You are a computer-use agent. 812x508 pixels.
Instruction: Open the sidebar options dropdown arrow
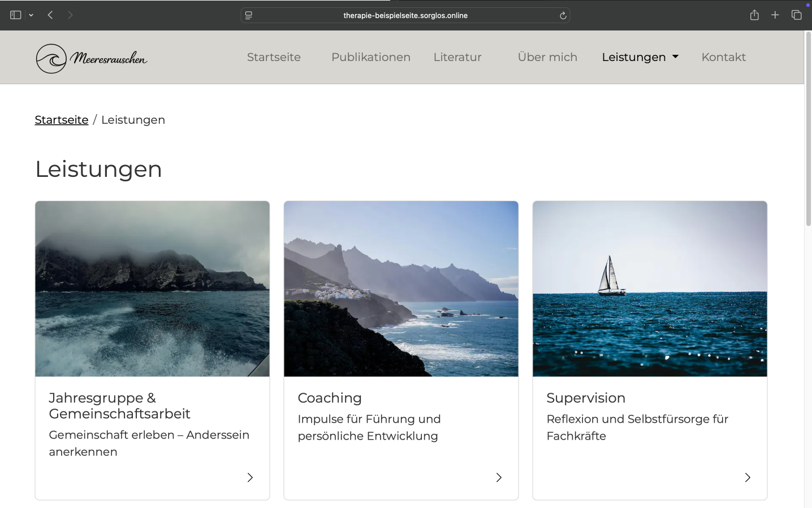click(x=31, y=15)
